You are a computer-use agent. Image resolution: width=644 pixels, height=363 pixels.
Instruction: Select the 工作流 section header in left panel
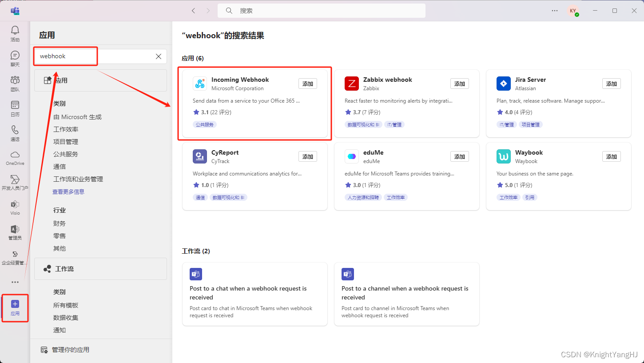pyautogui.click(x=100, y=269)
